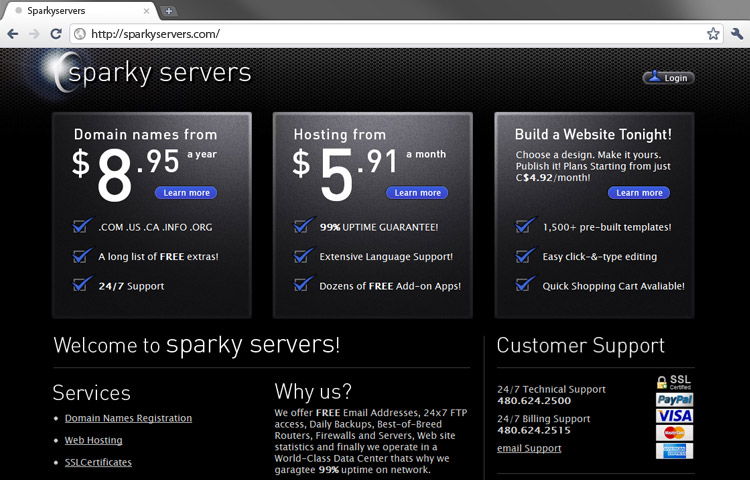The width and height of the screenshot is (750, 480).
Task: Click Learn more under Hosting
Action: tap(417, 193)
